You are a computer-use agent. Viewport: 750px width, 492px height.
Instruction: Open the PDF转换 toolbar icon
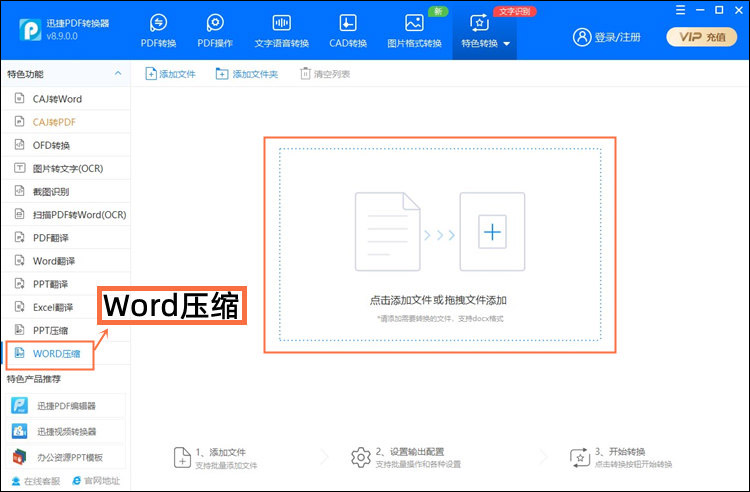click(158, 22)
